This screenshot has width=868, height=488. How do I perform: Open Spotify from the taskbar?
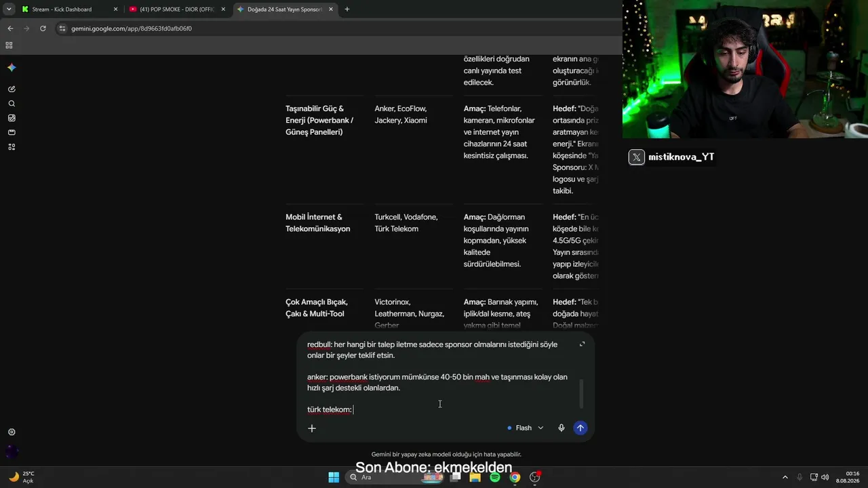495,477
